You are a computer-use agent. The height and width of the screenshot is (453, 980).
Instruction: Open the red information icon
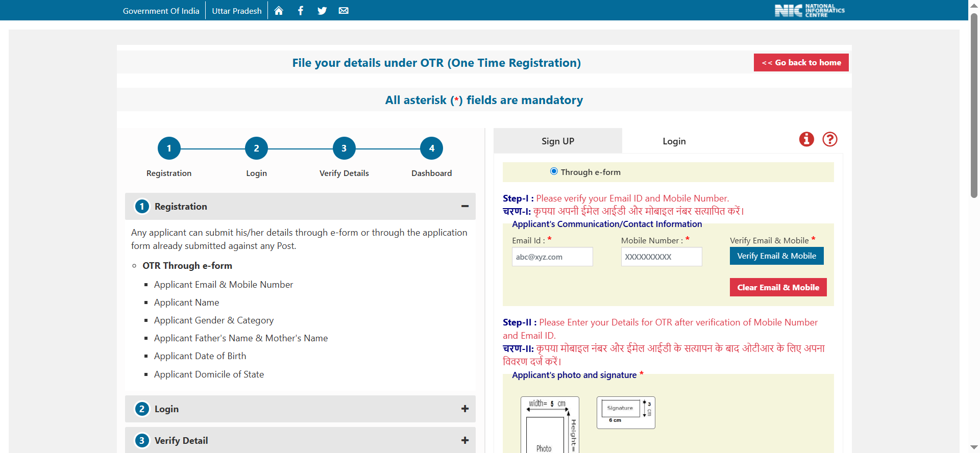pos(806,139)
